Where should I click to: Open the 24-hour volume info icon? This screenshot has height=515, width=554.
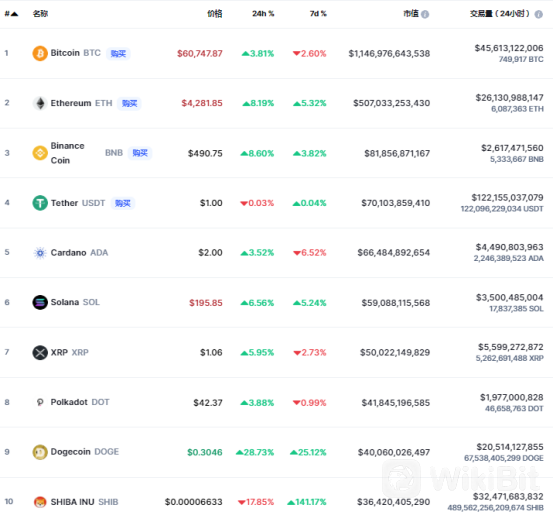(x=539, y=14)
